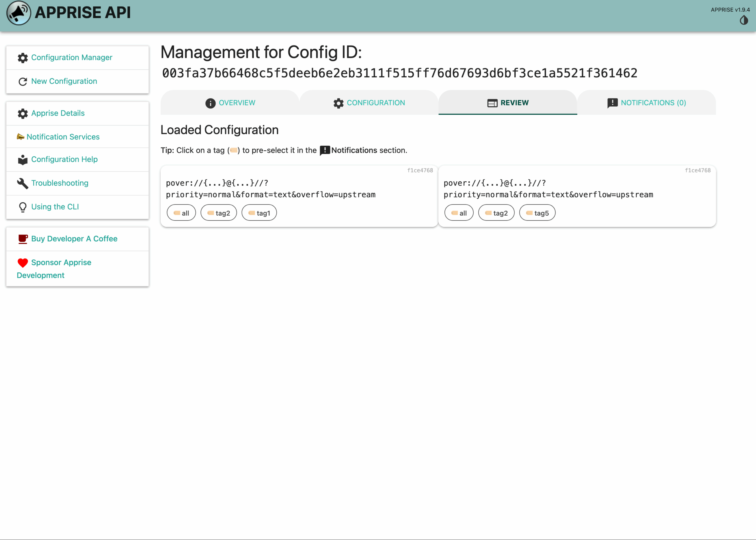Open the Apprise Details link
Viewport: 756px width, 540px height.
[58, 113]
